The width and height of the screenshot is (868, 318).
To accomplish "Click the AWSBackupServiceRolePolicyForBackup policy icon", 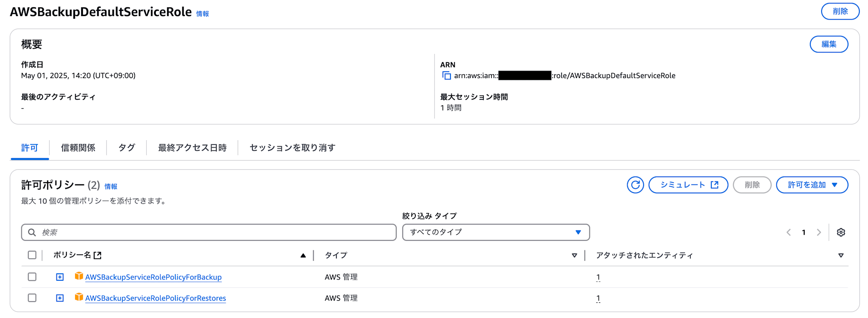I will tap(79, 276).
